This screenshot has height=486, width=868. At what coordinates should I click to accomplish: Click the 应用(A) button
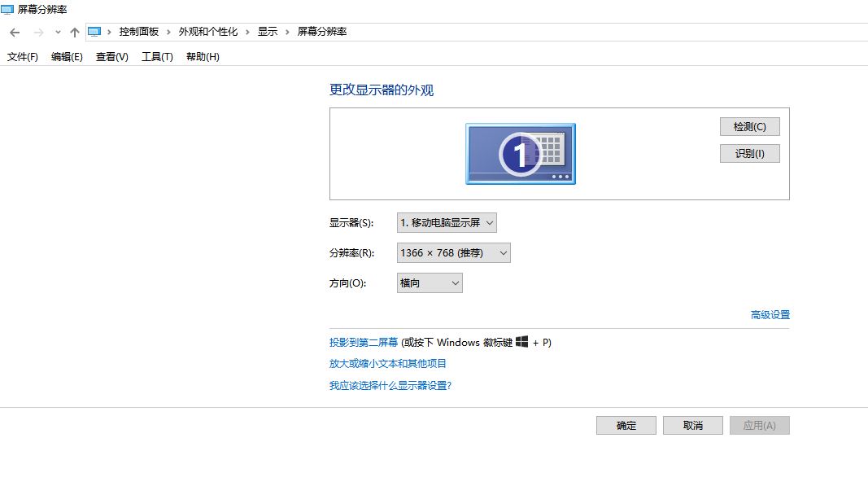click(760, 425)
